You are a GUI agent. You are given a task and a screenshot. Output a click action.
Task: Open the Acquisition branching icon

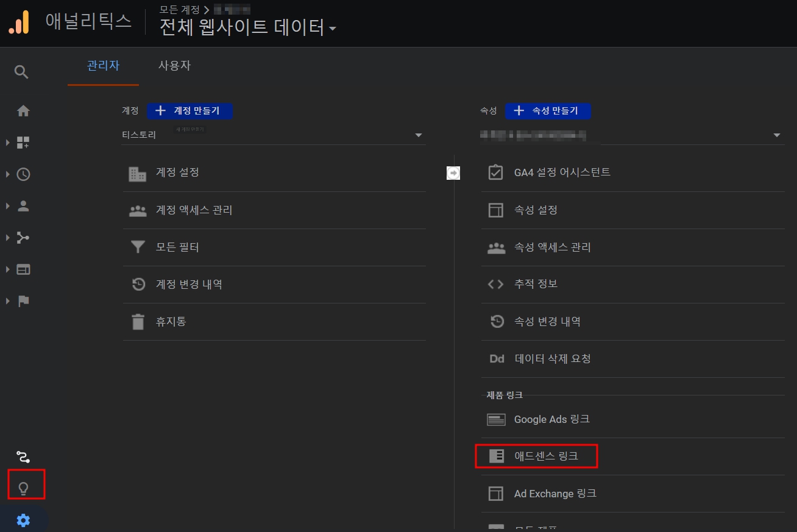point(23,238)
